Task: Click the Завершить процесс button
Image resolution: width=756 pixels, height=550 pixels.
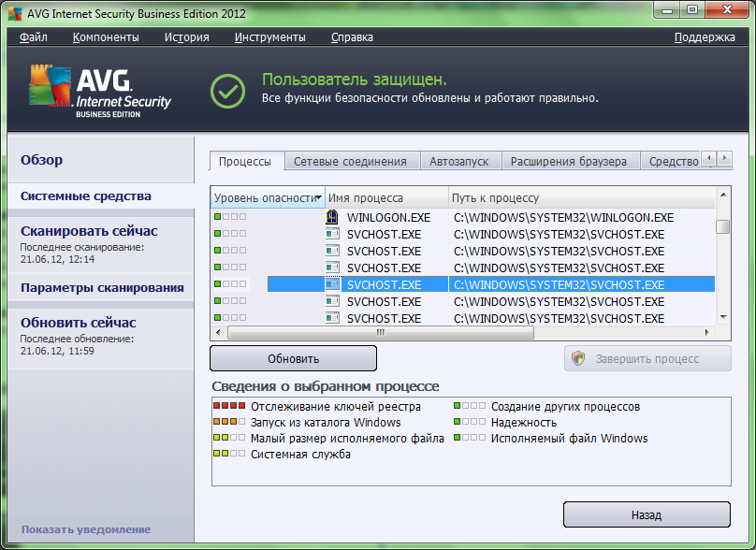Action: [x=647, y=358]
